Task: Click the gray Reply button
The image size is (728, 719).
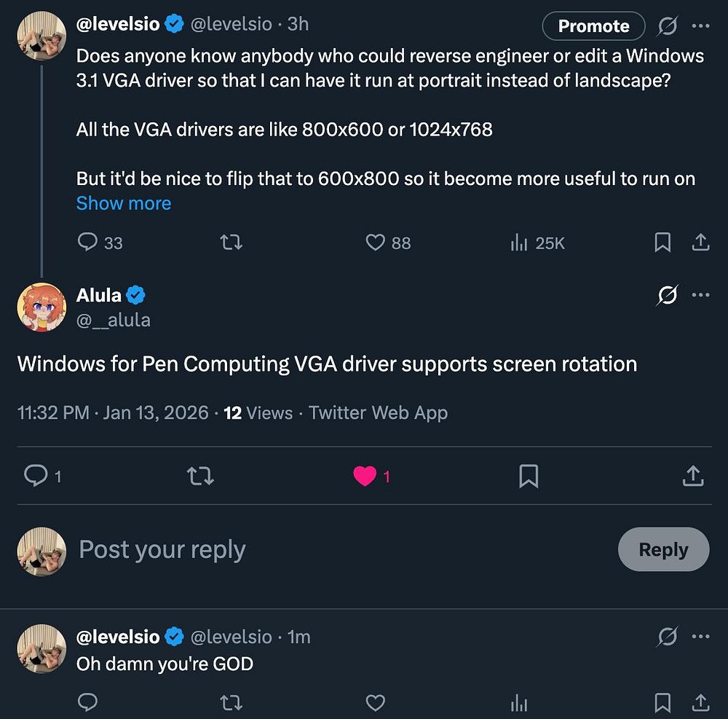Action: coord(663,549)
